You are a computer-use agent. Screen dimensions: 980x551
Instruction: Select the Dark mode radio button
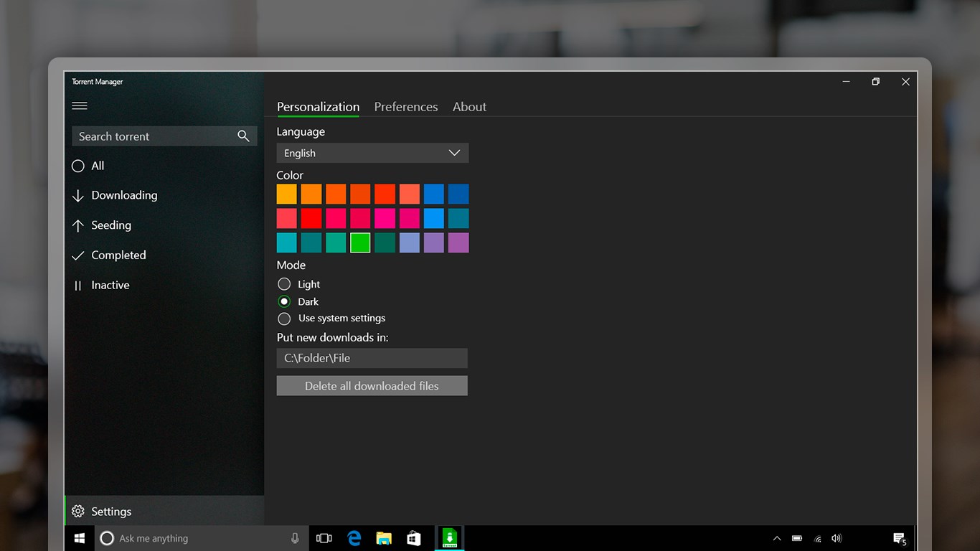tap(284, 301)
